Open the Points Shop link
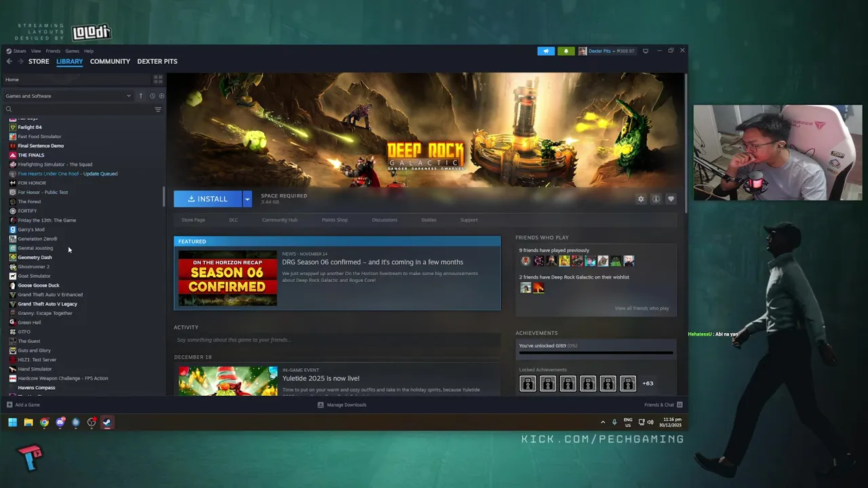 [335, 220]
